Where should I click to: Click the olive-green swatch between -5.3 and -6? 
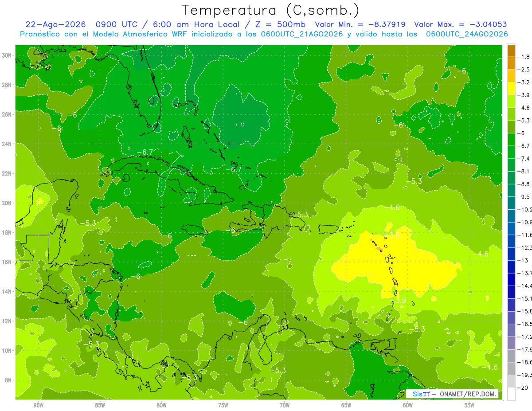point(511,127)
